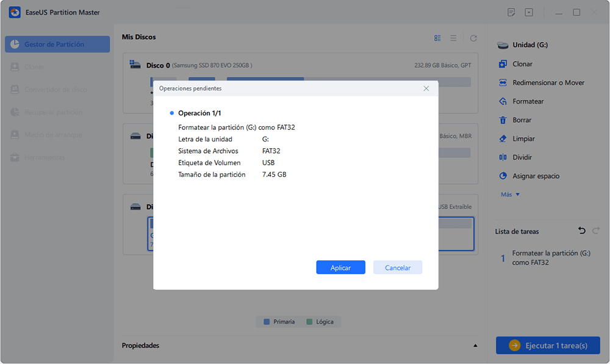The height and width of the screenshot is (364, 610).
Task: Open Gestor de Partición in sidebar
Action: pyautogui.click(x=57, y=45)
